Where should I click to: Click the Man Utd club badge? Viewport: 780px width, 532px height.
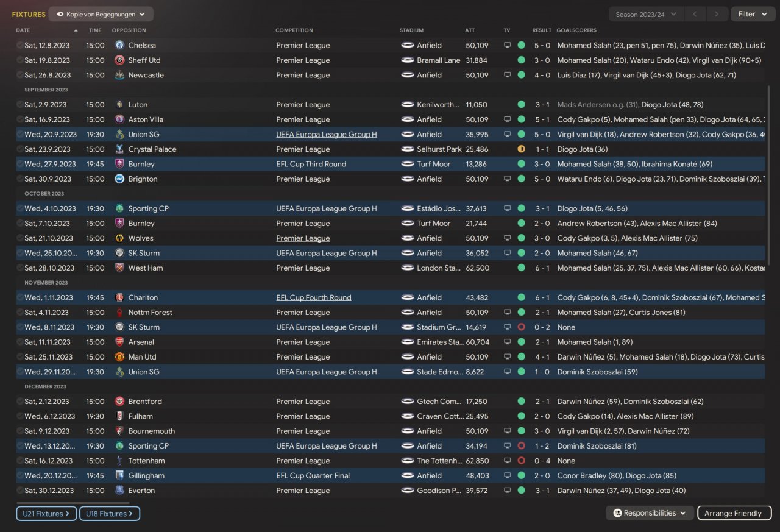(x=119, y=357)
